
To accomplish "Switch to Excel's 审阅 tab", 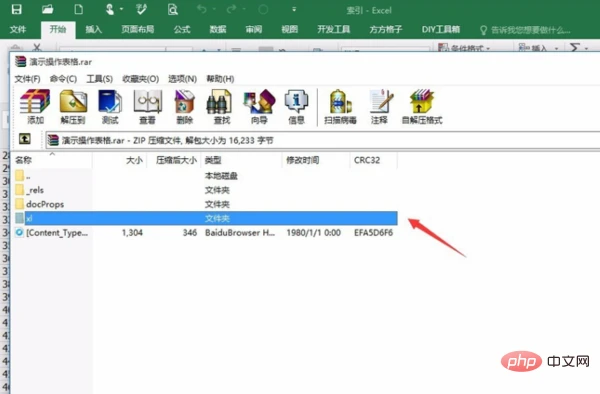I will (254, 29).
